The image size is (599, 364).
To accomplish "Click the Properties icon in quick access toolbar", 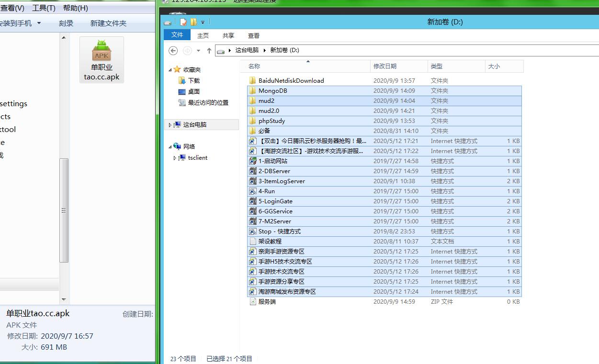I will coord(183,22).
